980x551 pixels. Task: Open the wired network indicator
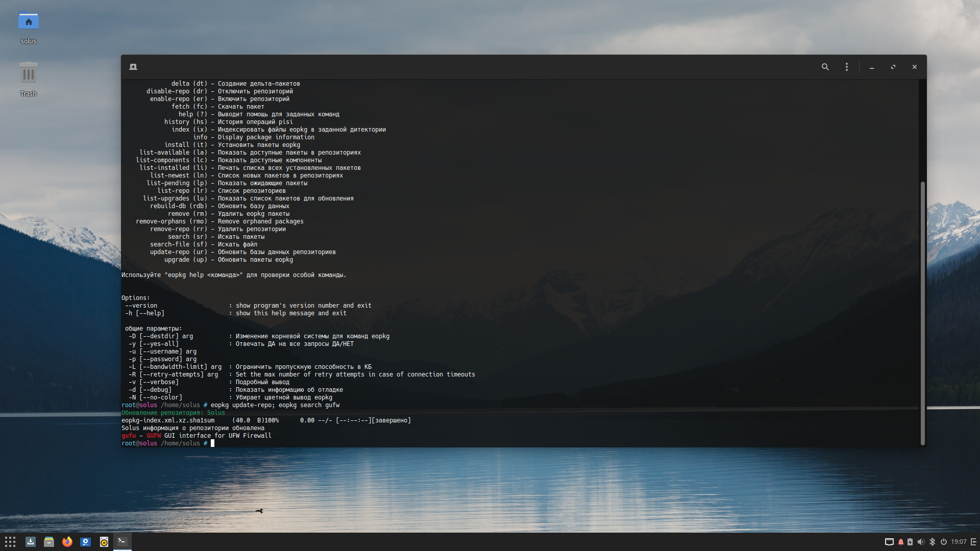click(889, 542)
